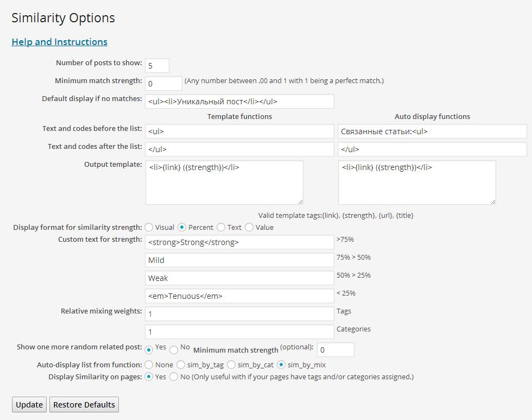532x420 pixels.
Task: Focus the Categories mixing weight field
Action: (x=239, y=332)
